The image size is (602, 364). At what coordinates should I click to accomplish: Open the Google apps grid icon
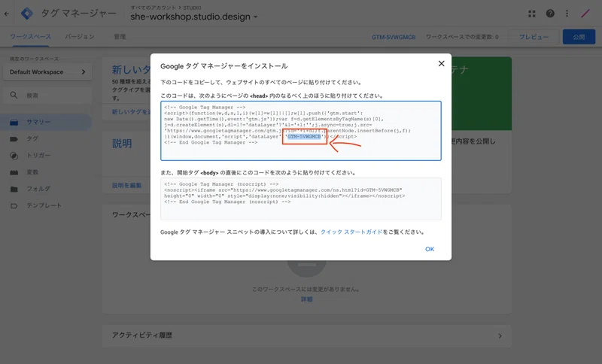[x=532, y=14]
